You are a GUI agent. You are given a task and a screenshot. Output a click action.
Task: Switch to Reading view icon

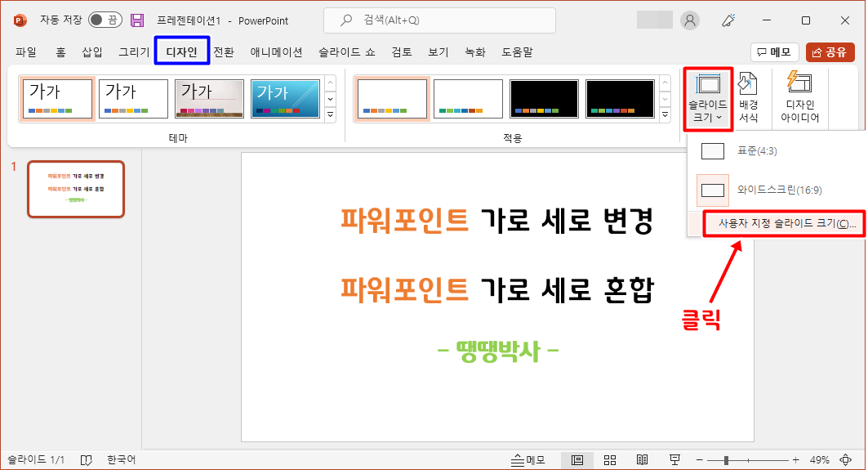(642, 460)
